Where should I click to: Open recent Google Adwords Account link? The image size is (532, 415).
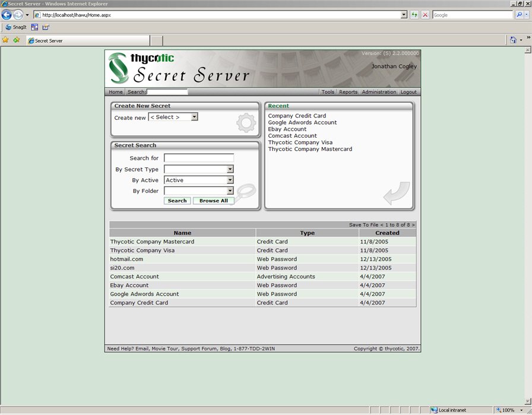point(302,122)
